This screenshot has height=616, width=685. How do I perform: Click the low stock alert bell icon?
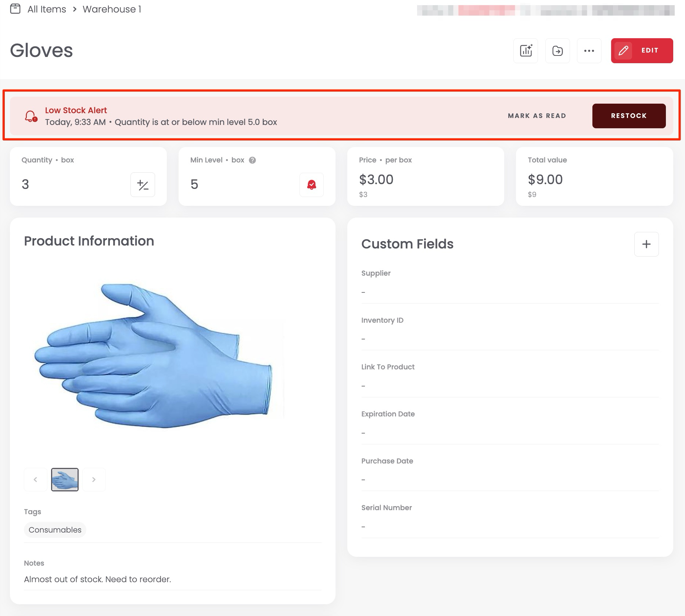tap(31, 116)
